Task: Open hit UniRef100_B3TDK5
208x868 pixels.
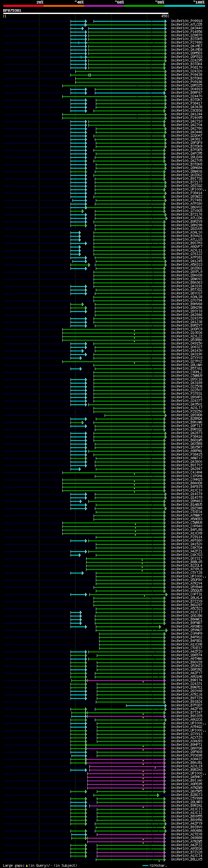Action: (187, 39)
